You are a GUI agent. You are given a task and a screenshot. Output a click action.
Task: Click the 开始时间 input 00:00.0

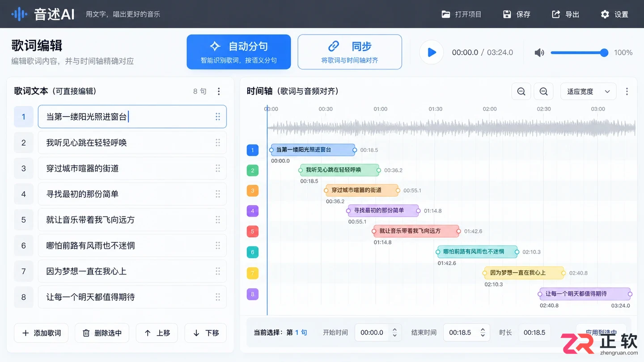click(372, 333)
